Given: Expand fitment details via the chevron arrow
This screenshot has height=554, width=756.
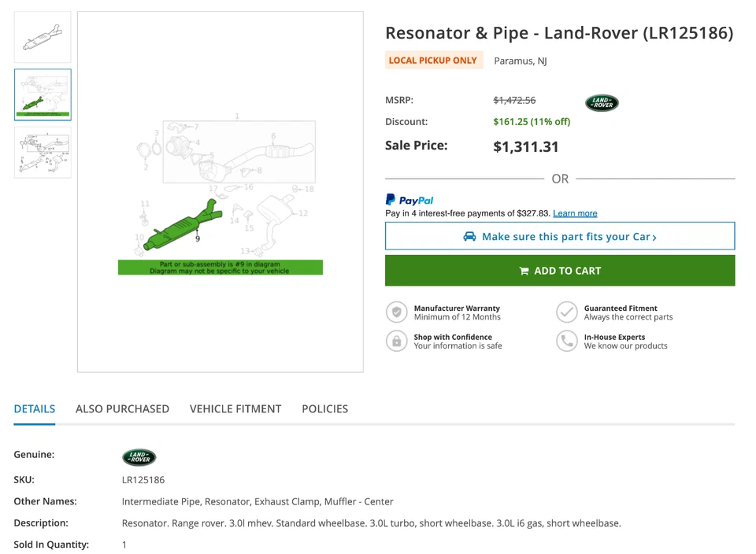Looking at the screenshot, I should (x=654, y=236).
